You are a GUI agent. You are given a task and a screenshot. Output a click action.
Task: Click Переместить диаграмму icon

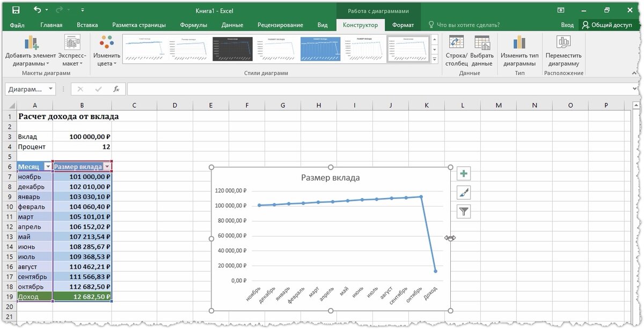coord(563,50)
